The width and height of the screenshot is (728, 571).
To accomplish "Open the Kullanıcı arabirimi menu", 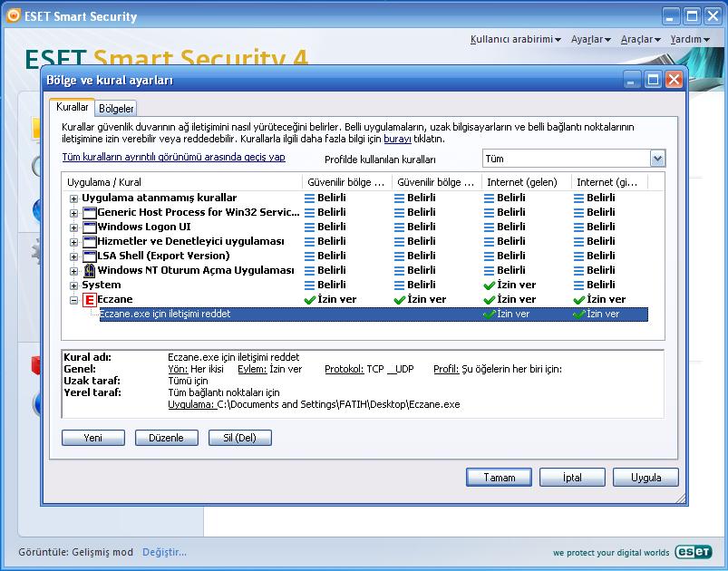I will 515,40.
